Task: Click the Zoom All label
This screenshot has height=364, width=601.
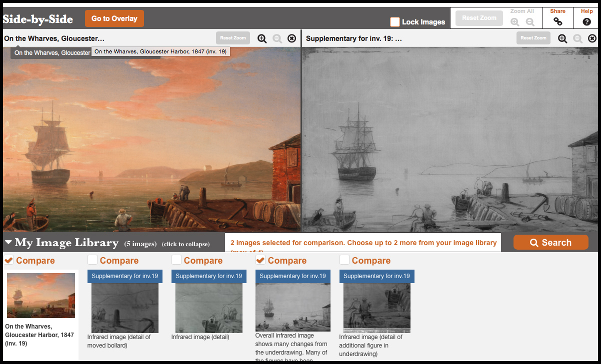Action: (522, 11)
